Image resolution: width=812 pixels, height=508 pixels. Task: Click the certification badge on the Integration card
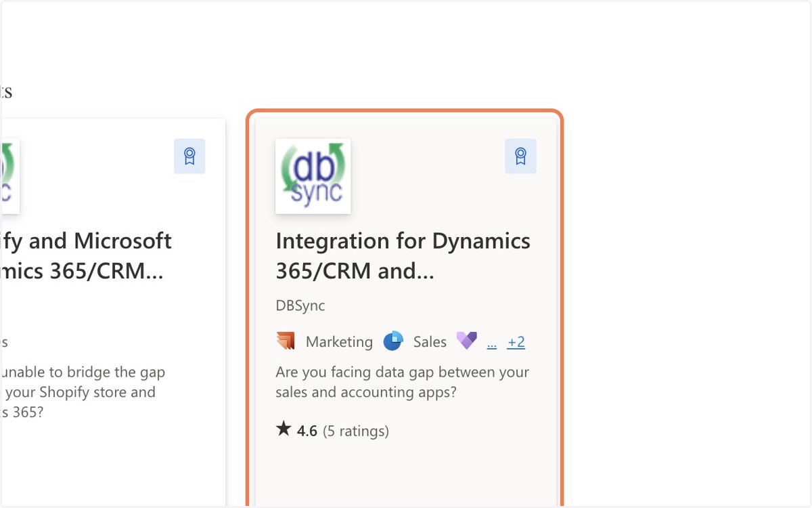click(521, 156)
